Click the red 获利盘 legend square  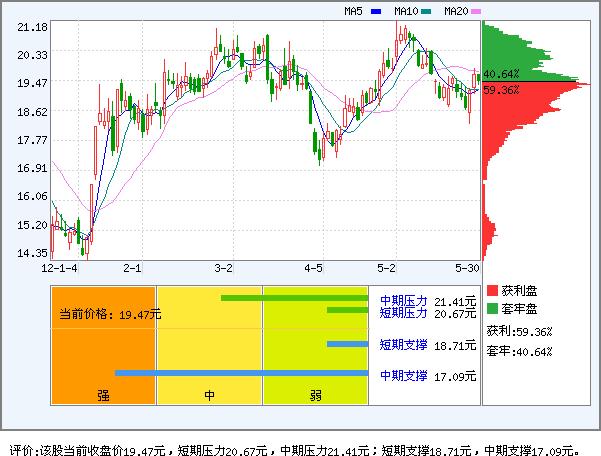point(492,290)
